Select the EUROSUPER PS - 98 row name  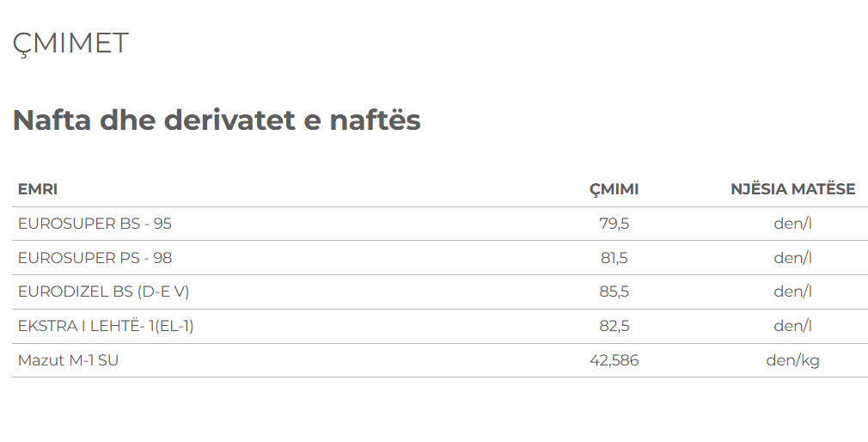tap(95, 258)
